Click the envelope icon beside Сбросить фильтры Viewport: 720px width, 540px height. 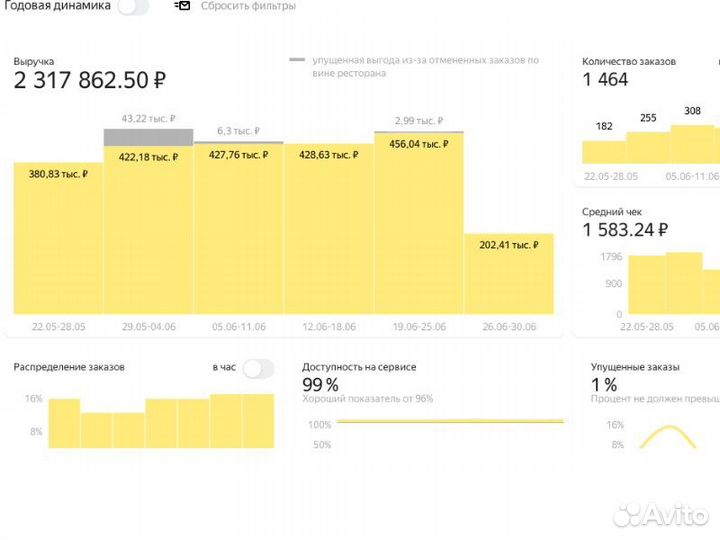click(182, 6)
